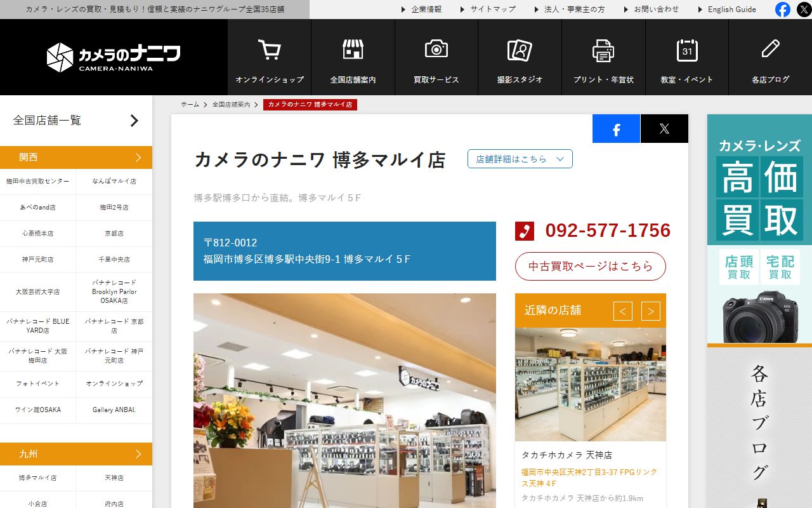Open the store blogs pencil icon
The width and height of the screenshot is (812, 508).
770,49
